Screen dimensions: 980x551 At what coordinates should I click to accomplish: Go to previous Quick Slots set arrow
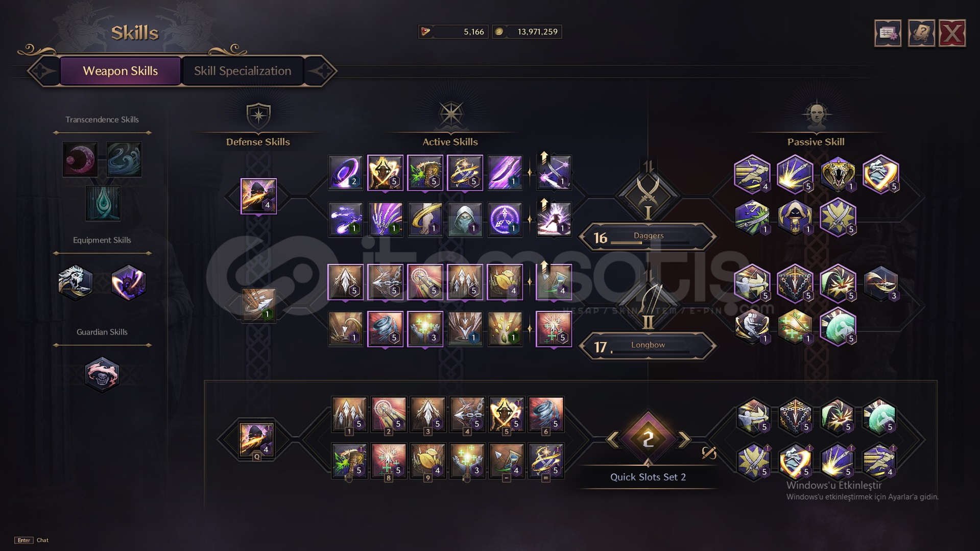point(613,439)
